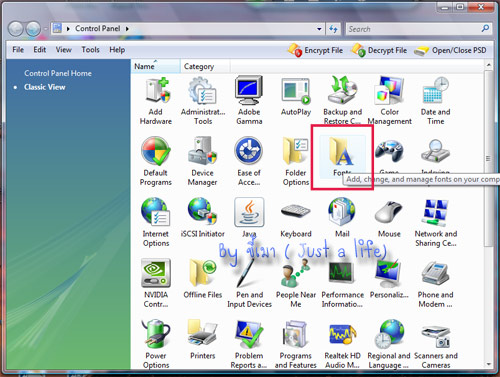
Task: Open the Tools menu
Action: pyautogui.click(x=90, y=50)
